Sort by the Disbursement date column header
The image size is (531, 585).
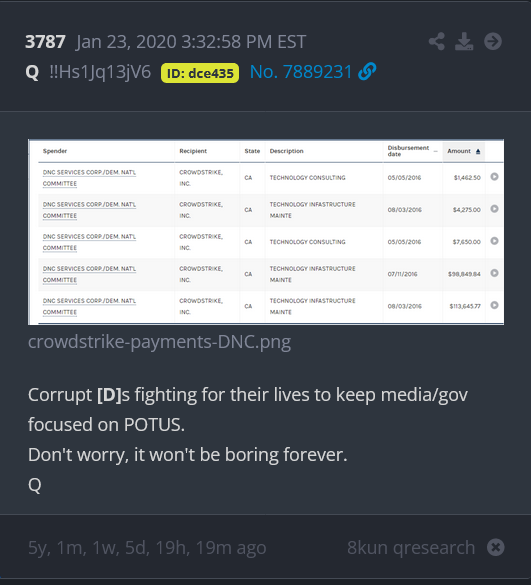pos(408,151)
